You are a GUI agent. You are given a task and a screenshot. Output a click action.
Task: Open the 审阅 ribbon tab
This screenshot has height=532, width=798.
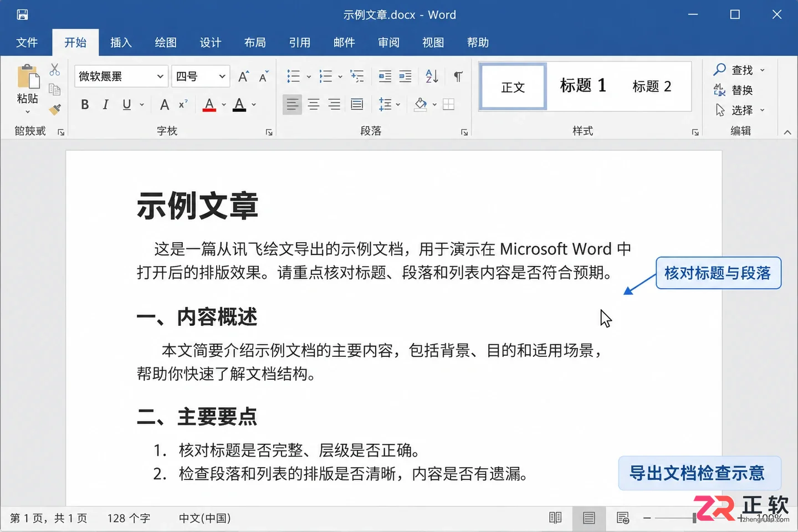click(x=388, y=43)
